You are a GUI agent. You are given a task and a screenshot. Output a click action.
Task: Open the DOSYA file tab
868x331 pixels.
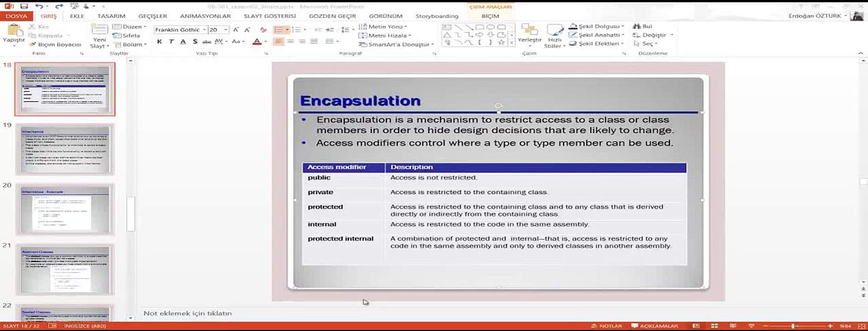[x=17, y=16]
